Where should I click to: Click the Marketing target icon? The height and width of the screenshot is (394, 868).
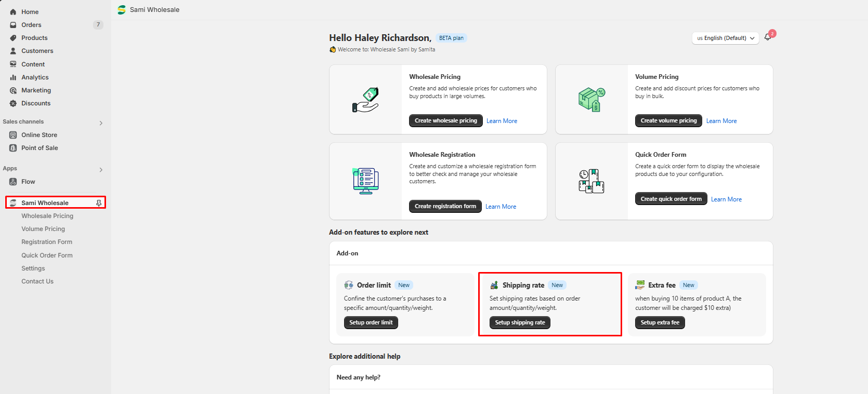[x=14, y=90]
